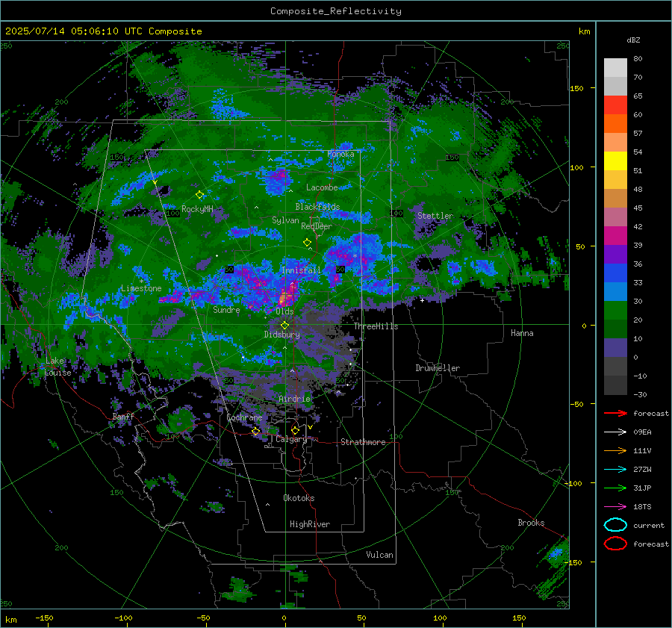Select the red swatch between 65 and 60
672x628 pixels.
(615, 105)
